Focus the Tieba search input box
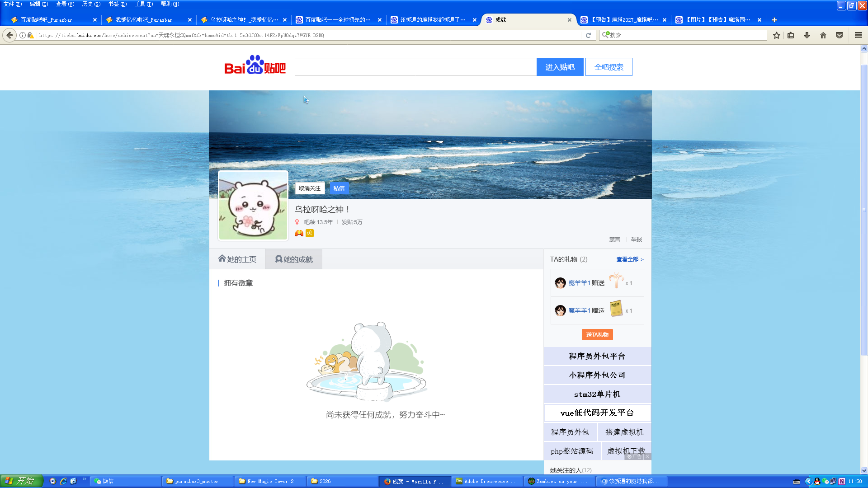The width and height of the screenshot is (868, 488). (415, 67)
